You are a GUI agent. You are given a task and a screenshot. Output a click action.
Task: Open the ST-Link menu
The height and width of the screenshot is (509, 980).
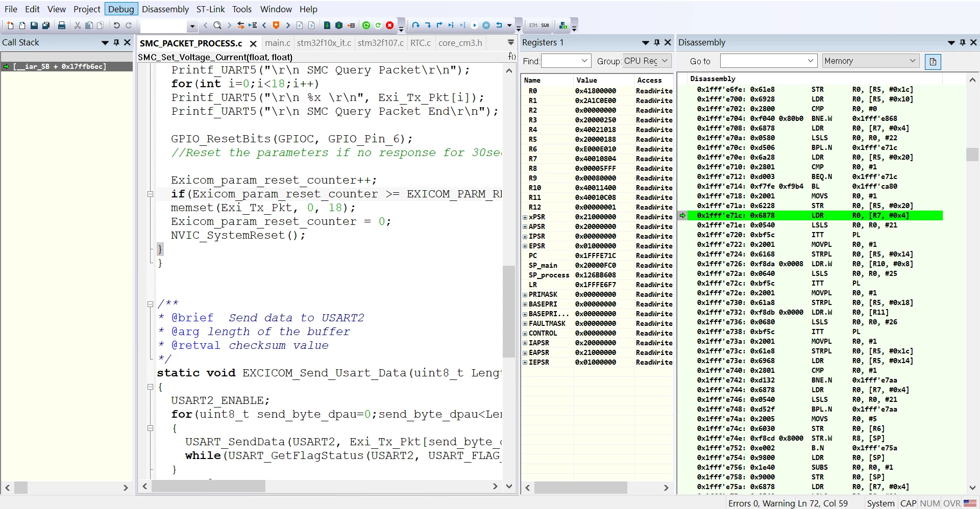(210, 9)
